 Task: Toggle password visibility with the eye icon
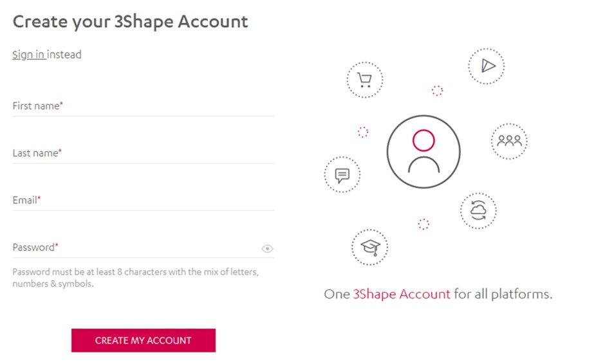tap(267, 249)
